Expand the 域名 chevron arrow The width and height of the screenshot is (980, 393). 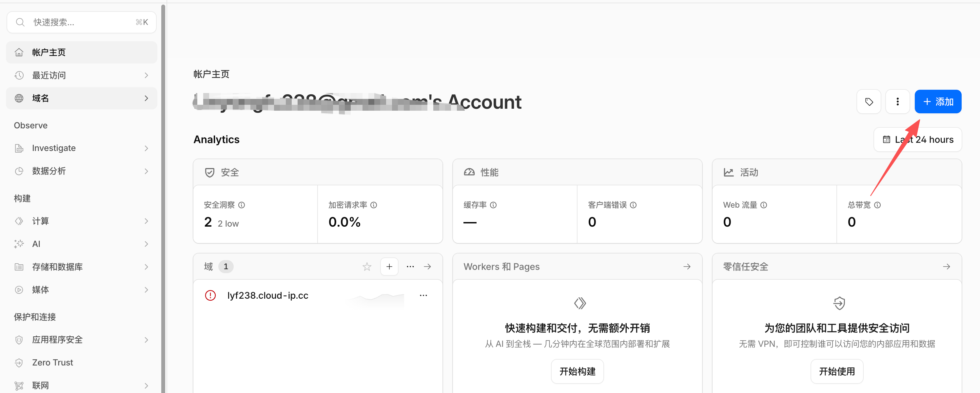click(147, 99)
